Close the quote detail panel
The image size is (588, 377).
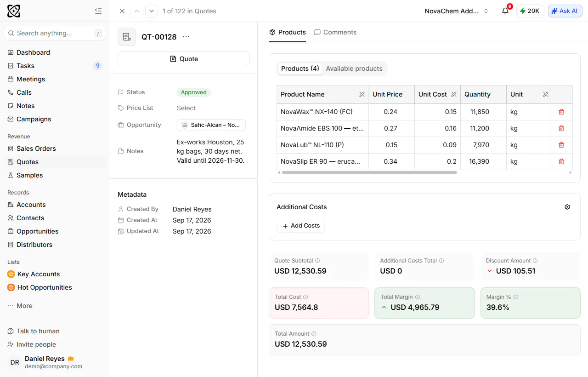(122, 11)
